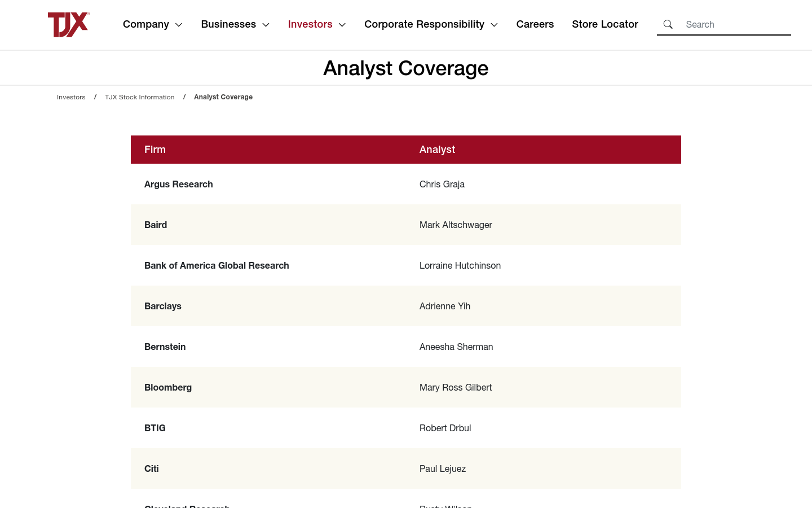This screenshot has width=812, height=508.
Task: Expand the Corporate Responsibility chevron
Action: coord(495,25)
